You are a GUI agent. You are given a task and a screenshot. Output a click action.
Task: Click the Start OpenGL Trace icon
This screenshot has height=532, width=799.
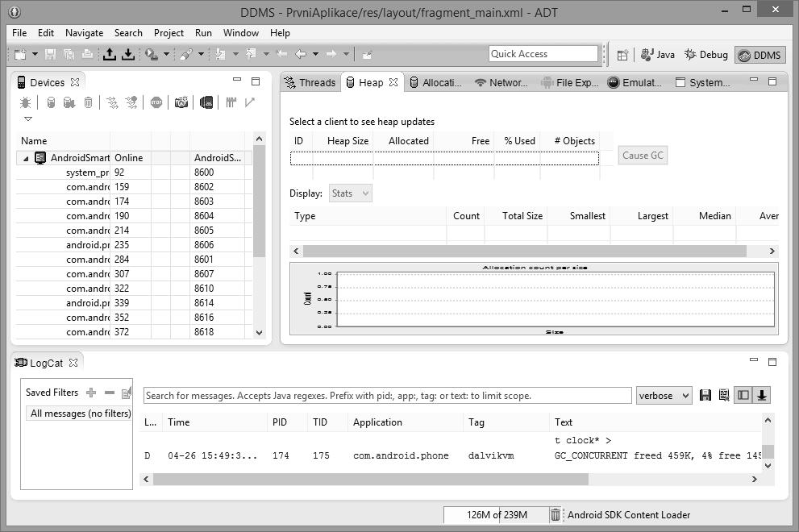coord(250,102)
